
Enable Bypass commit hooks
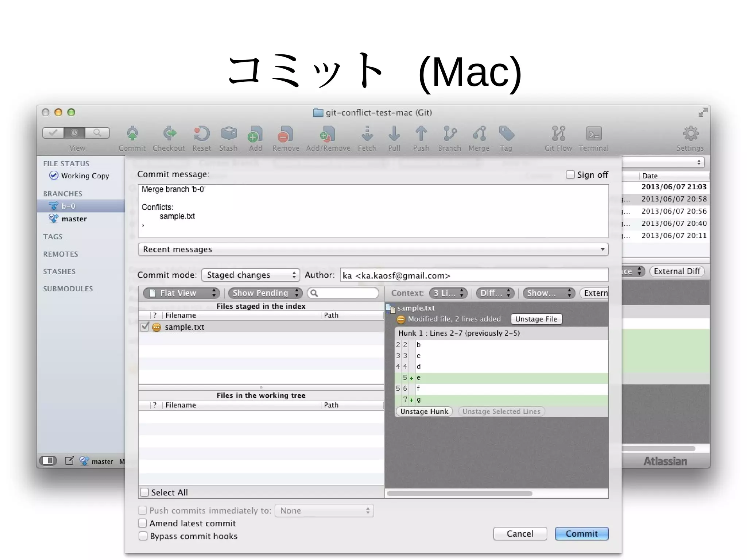tap(143, 536)
